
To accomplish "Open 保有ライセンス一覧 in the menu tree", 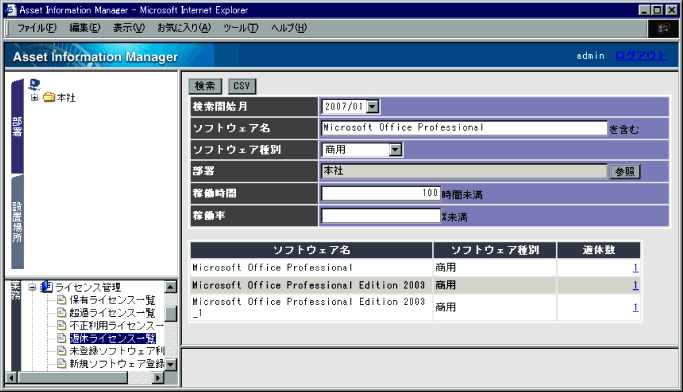I will tap(112, 300).
